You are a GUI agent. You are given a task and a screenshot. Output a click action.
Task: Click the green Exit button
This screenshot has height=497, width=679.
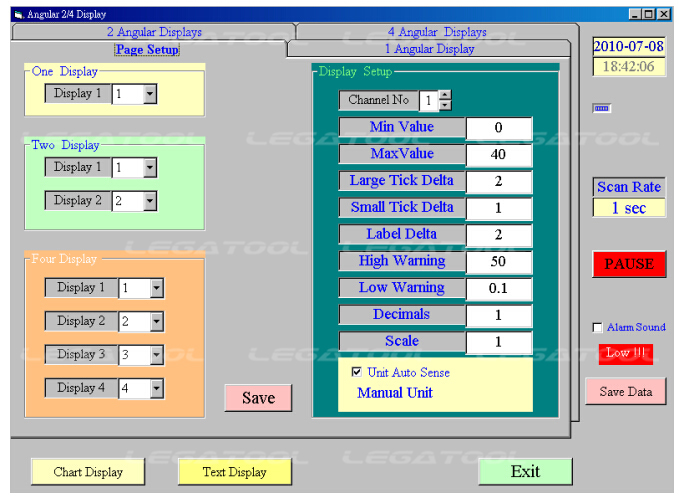point(525,471)
